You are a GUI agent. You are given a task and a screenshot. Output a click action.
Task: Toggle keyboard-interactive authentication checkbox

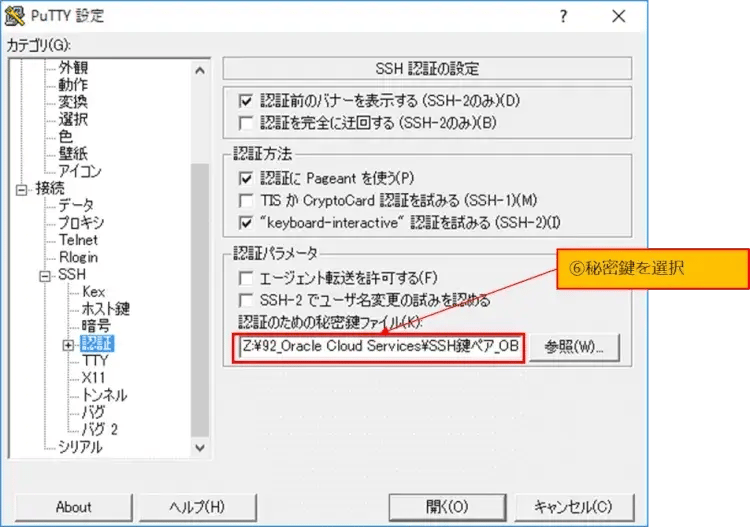click(246, 222)
